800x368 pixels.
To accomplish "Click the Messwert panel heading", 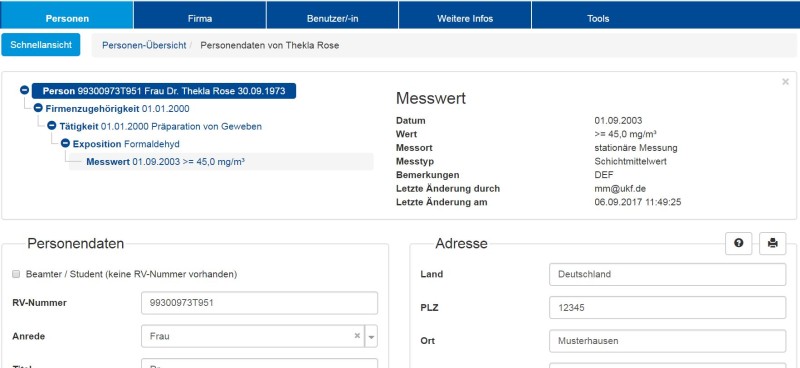I will coord(431,98).
